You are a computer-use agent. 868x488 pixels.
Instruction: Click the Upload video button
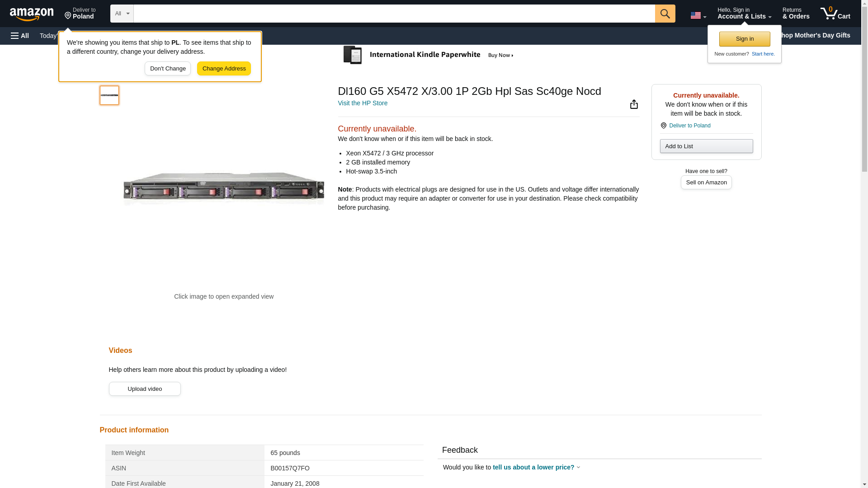145,389
